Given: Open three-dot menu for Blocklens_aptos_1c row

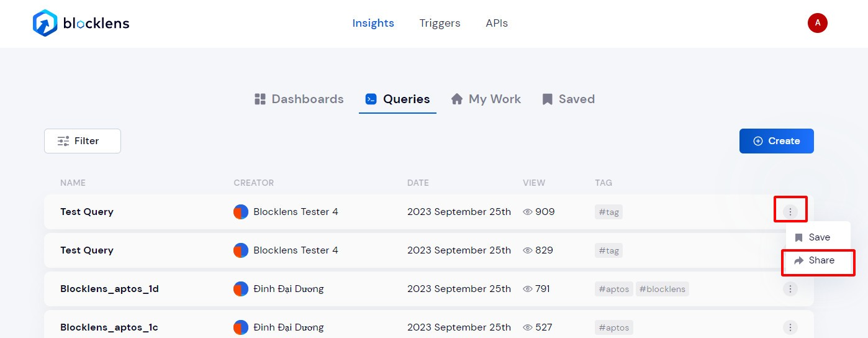Looking at the screenshot, I should point(790,327).
